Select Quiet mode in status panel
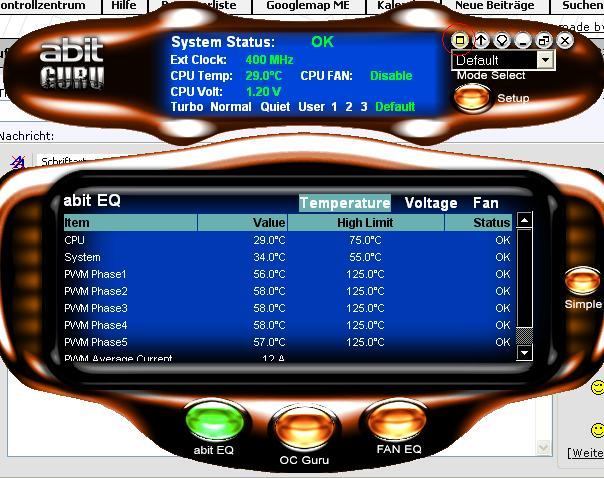 coord(275,107)
